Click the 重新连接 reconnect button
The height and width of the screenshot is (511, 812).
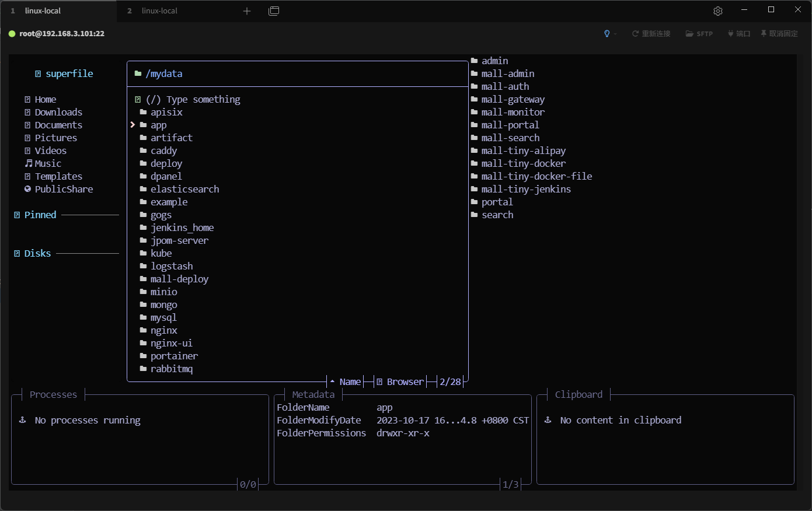click(651, 34)
